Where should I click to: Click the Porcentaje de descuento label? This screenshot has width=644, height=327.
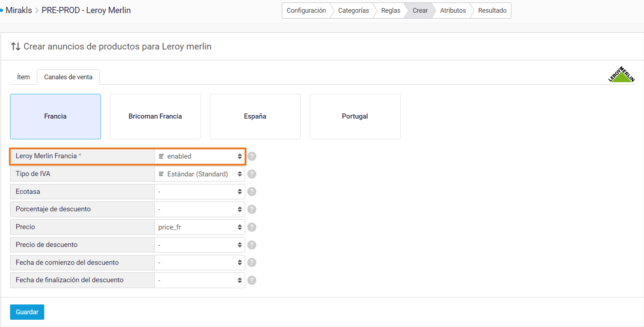(53, 209)
